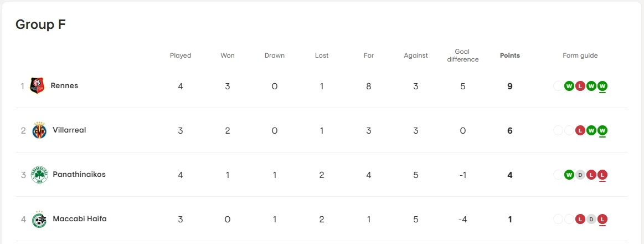
Task: Open the Maccabi Haifa team link
Action: (x=80, y=219)
